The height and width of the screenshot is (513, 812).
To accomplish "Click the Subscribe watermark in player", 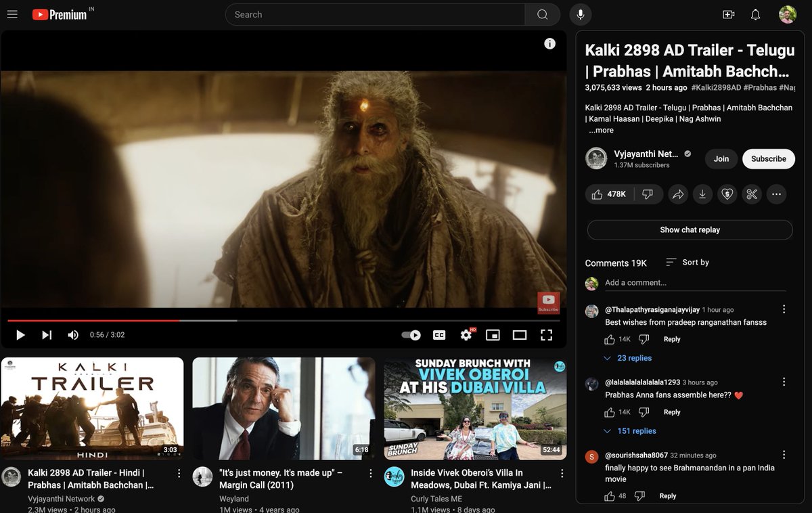I will click(548, 303).
